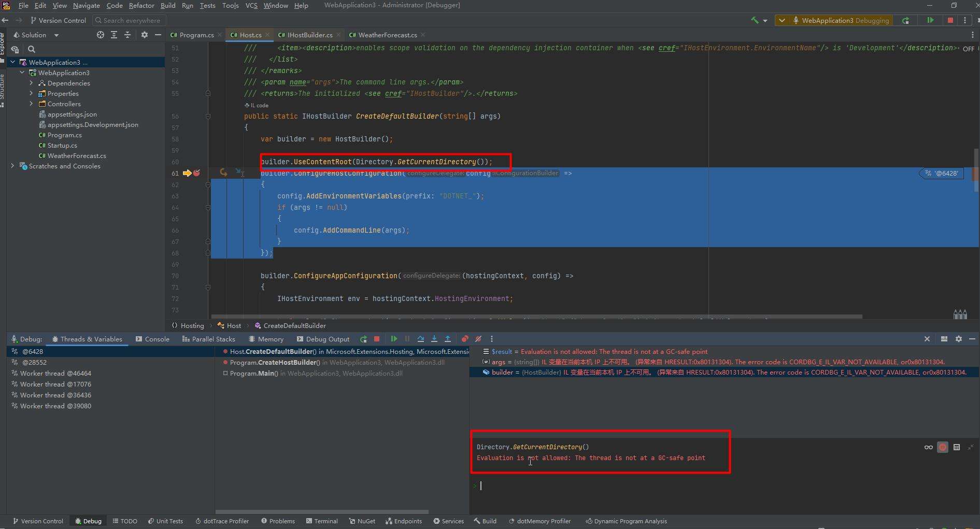Click Step Over in debug toolbar
Viewport: 980px width, 529px height.
(x=421, y=339)
